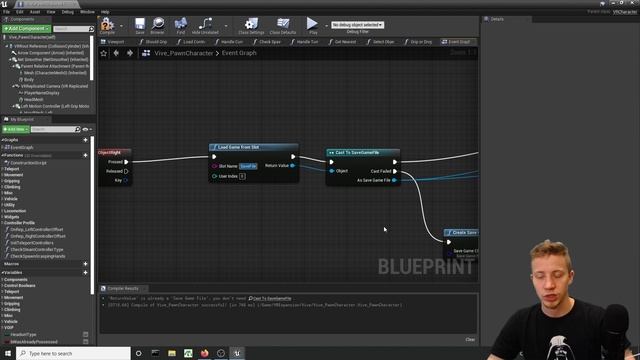Open the Unity-like hub icon on taskbar
The image size is (640, 360).
click(221, 353)
